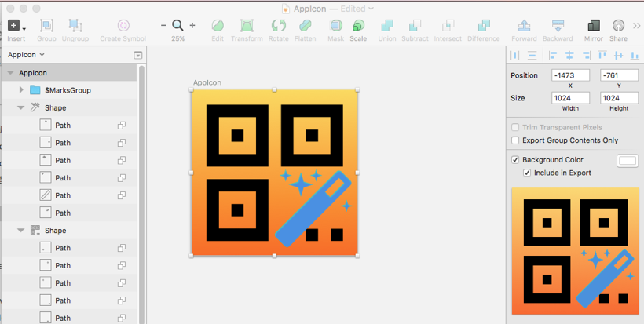
Task: Click the Ungroup toolbar icon
Action: click(x=75, y=26)
